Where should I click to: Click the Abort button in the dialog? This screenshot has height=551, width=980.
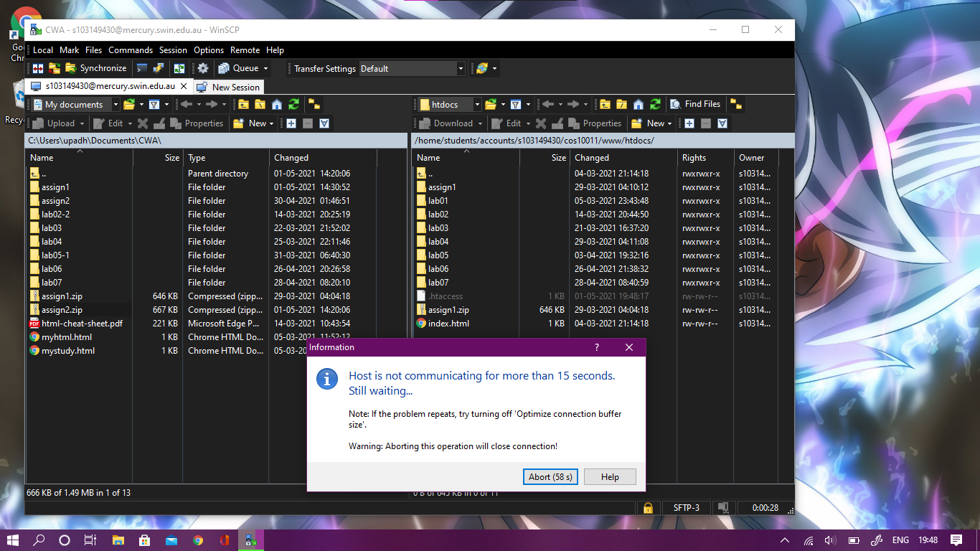click(550, 477)
